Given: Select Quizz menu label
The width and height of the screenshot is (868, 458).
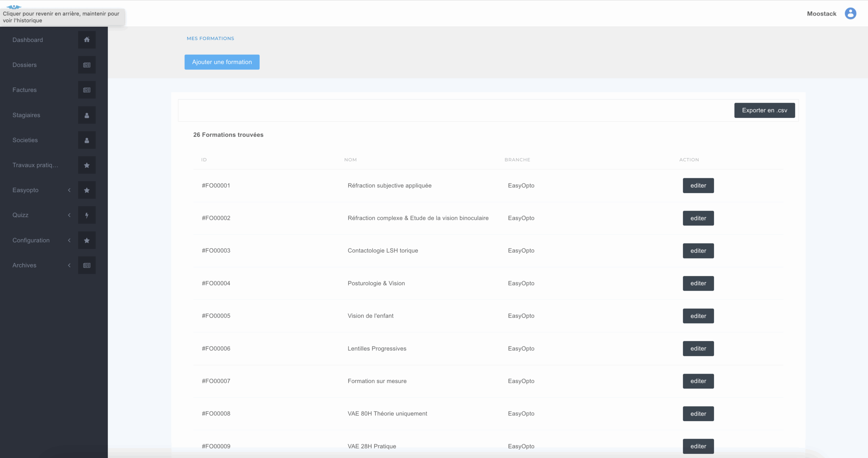Looking at the screenshot, I should point(20,215).
